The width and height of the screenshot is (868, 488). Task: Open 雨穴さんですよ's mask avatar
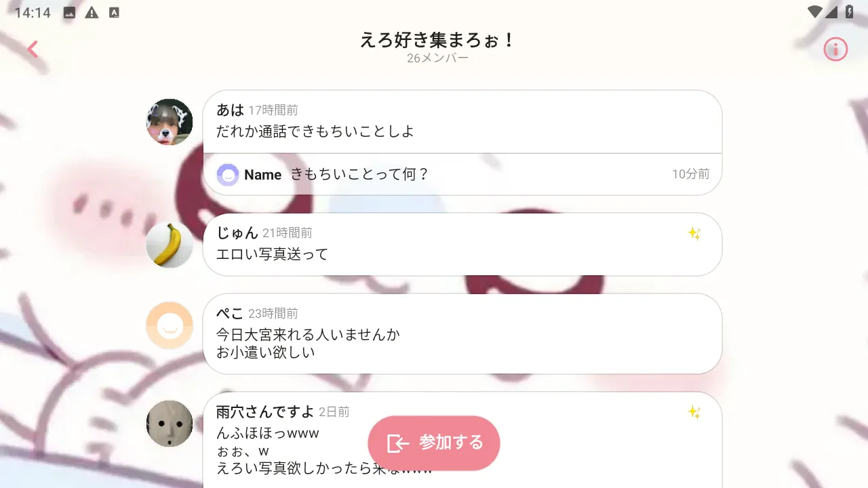[170, 424]
